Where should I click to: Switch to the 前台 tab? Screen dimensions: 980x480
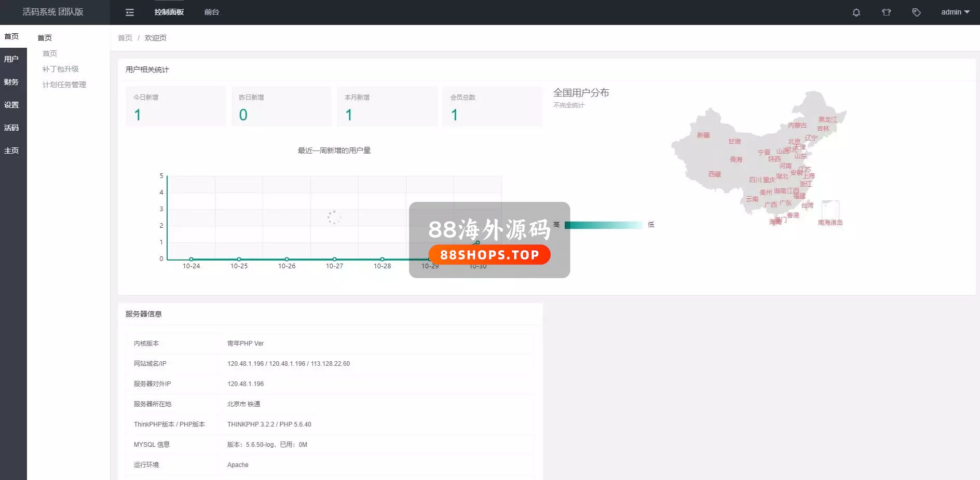point(211,12)
